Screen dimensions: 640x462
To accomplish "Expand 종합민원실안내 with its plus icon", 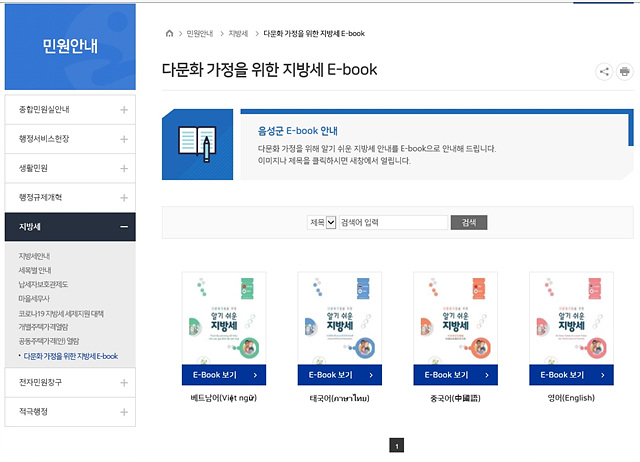I will click(124, 110).
